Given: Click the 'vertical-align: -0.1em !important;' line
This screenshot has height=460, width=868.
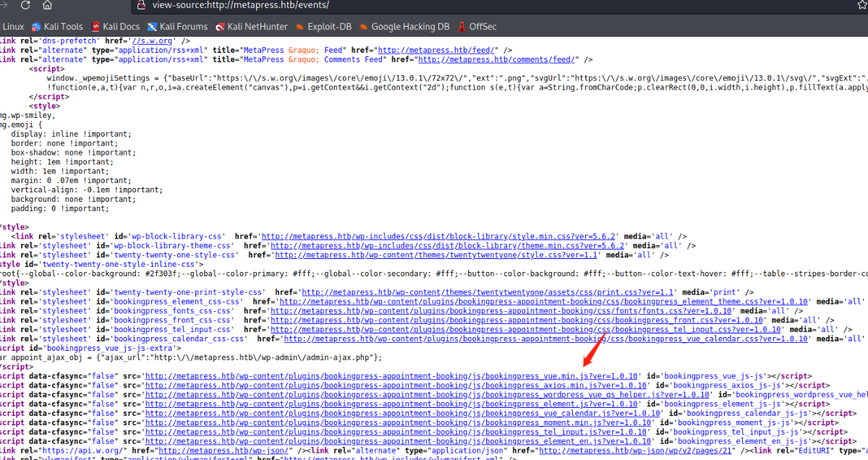Looking at the screenshot, I should pos(87,191).
